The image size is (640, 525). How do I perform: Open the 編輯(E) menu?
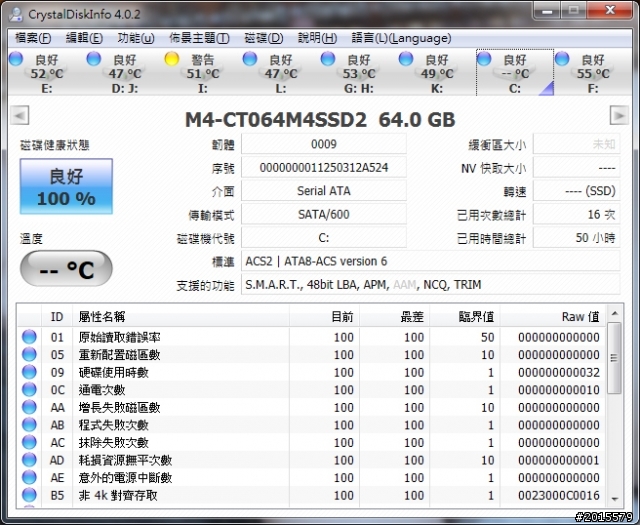pos(84,38)
